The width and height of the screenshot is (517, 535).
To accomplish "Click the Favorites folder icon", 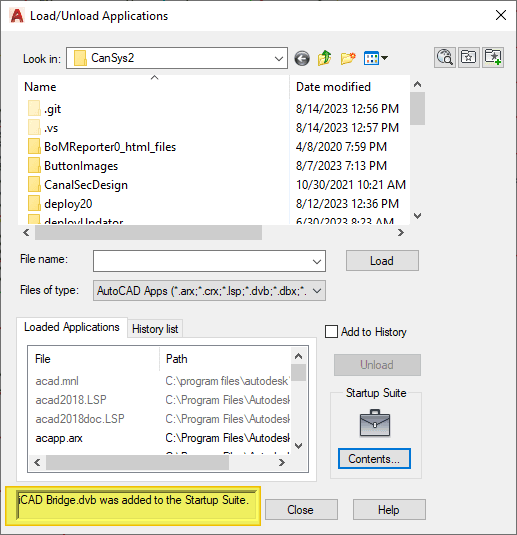I will click(x=469, y=57).
